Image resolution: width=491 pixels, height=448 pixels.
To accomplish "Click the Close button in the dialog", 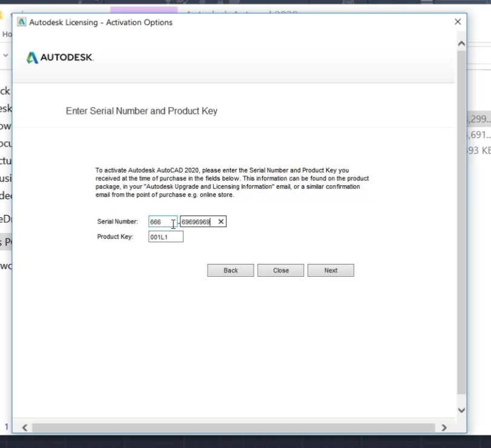I will (280, 270).
